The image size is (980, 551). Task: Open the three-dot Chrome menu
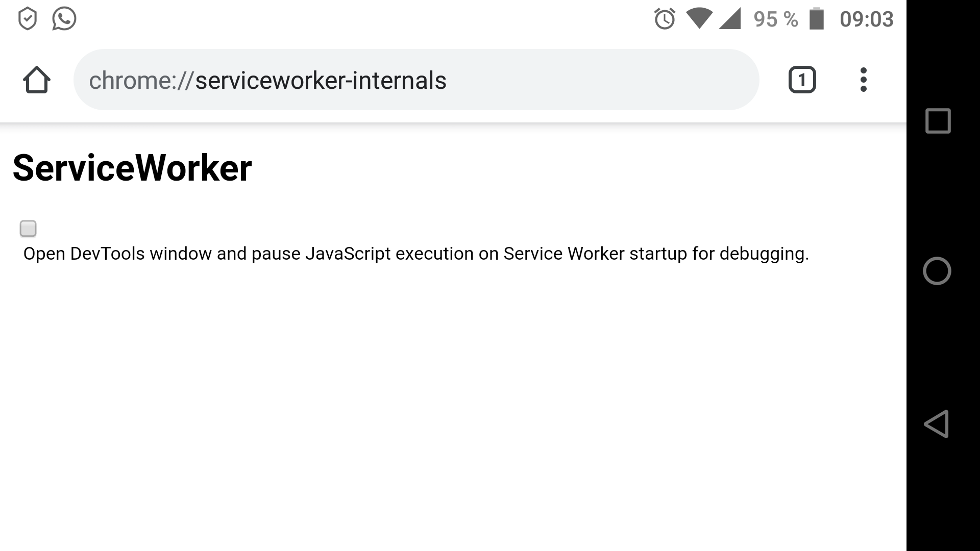863,80
